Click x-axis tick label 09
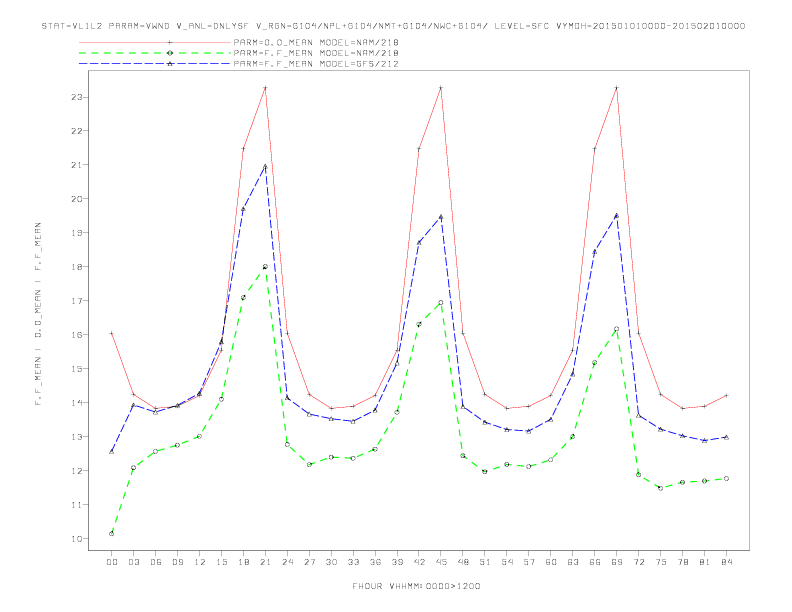Screen dimensions: 792x612 [x=177, y=562]
